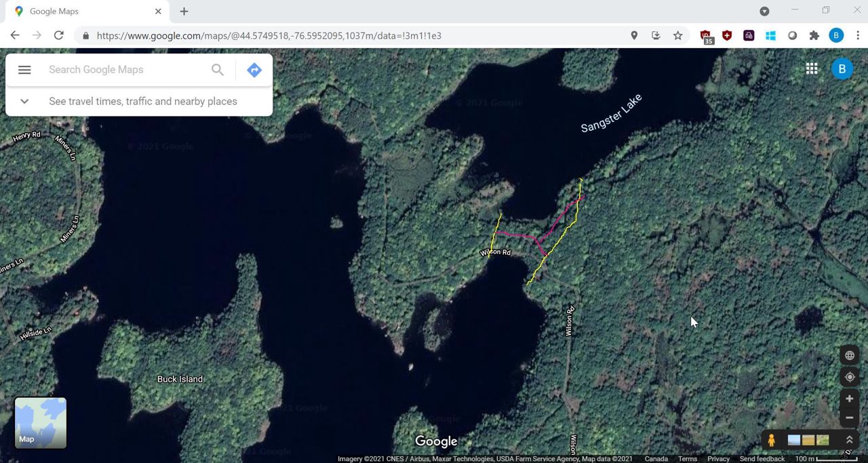
Task: Click the Send feedback link
Action: (762, 459)
